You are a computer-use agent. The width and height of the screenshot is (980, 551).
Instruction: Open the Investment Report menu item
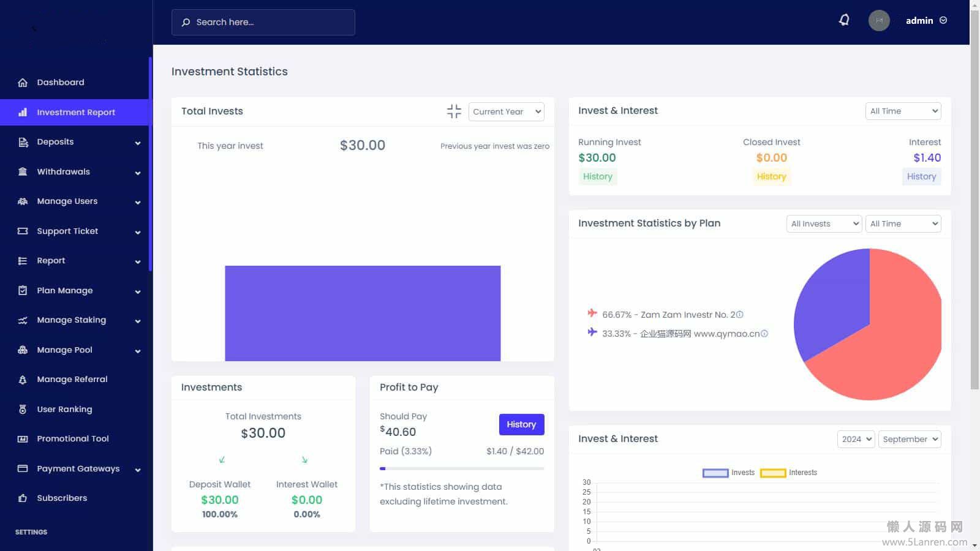76,113
